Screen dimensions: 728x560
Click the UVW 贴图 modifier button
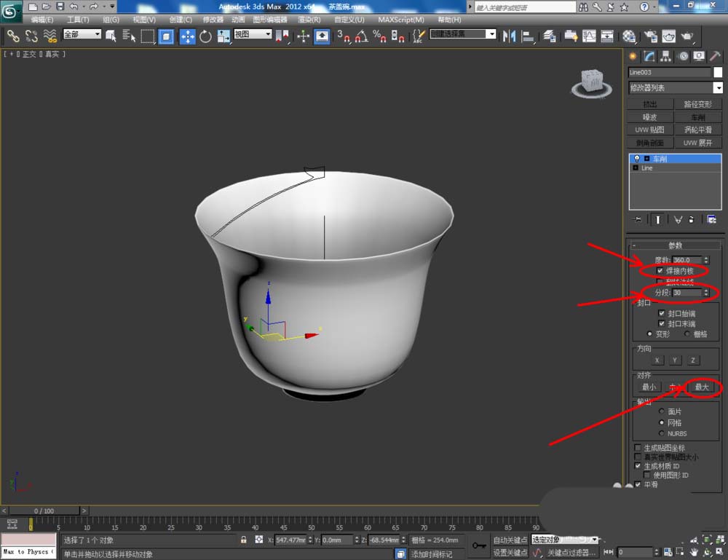click(x=649, y=130)
